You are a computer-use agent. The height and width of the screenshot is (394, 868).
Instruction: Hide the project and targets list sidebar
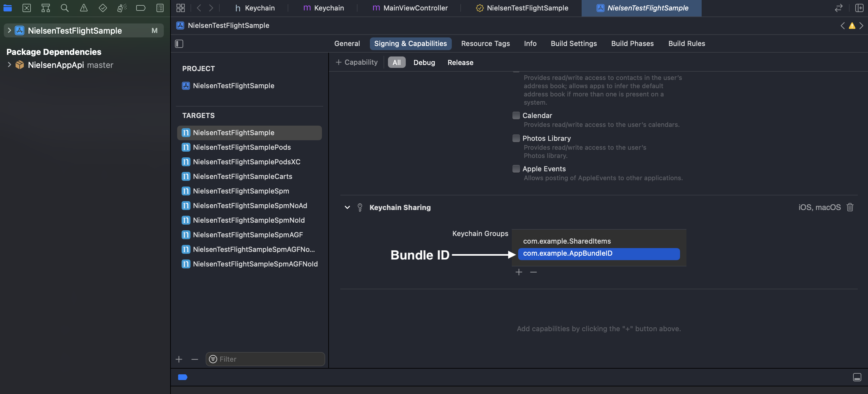click(x=179, y=43)
